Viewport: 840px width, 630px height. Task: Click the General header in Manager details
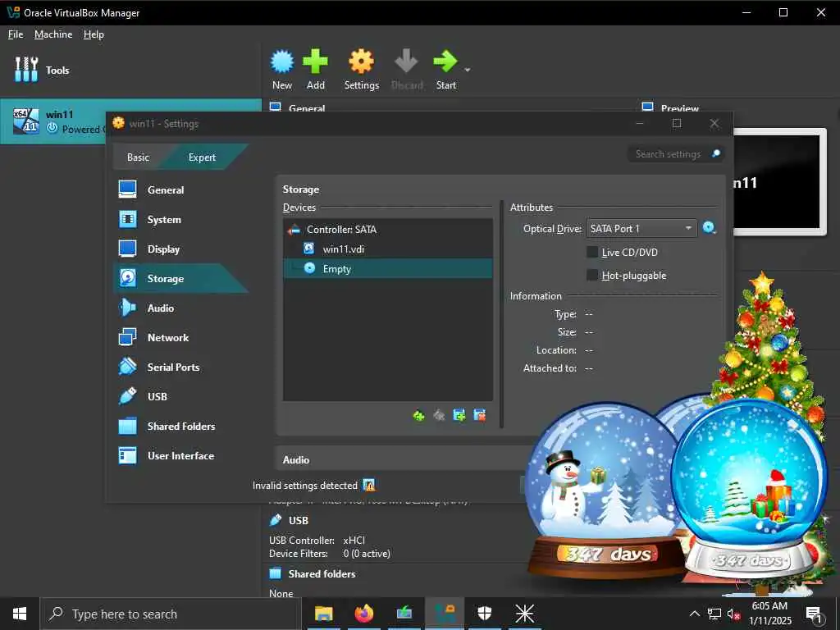(307, 107)
